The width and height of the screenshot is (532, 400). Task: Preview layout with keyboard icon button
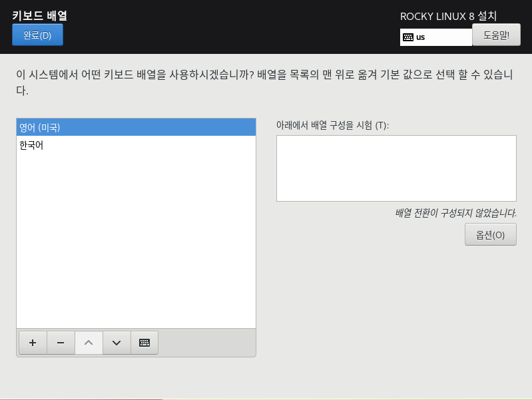click(144, 343)
